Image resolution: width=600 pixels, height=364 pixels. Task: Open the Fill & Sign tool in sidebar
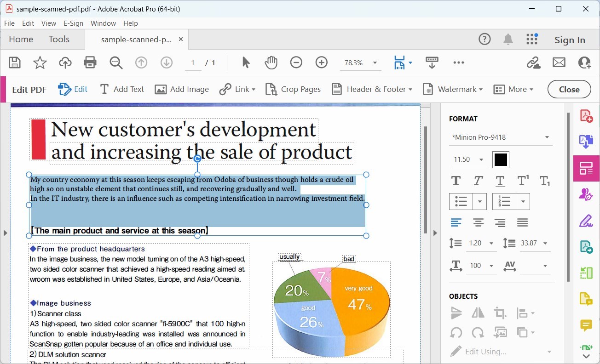[586, 221]
